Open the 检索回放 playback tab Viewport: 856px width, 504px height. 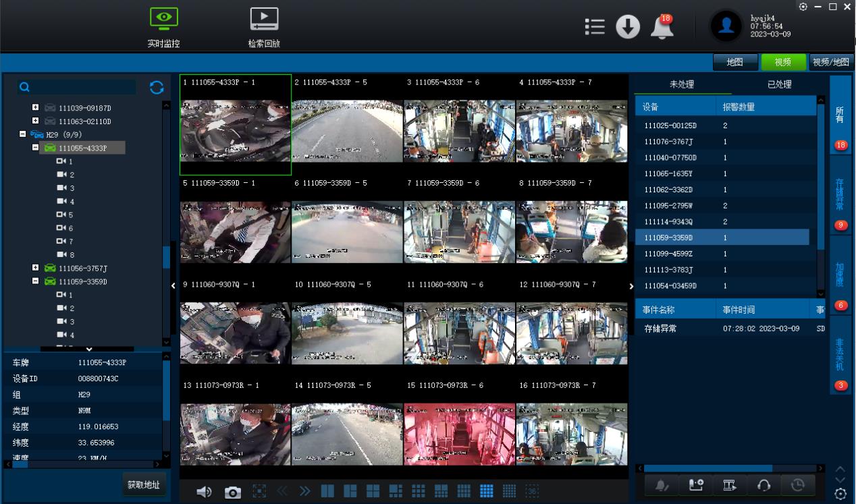pyautogui.click(x=264, y=27)
